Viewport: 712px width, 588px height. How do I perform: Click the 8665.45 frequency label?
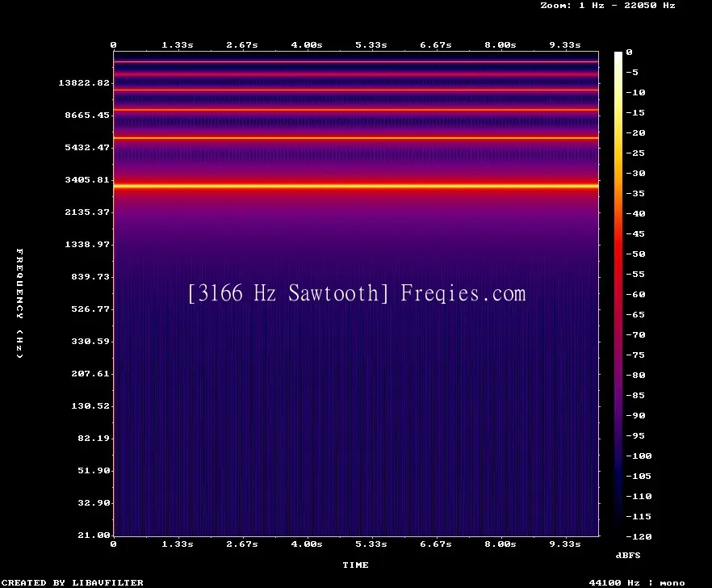tap(87, 115)
